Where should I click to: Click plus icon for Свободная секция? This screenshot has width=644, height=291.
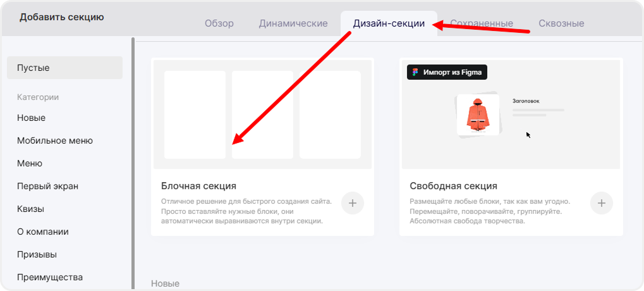(601, 203)
